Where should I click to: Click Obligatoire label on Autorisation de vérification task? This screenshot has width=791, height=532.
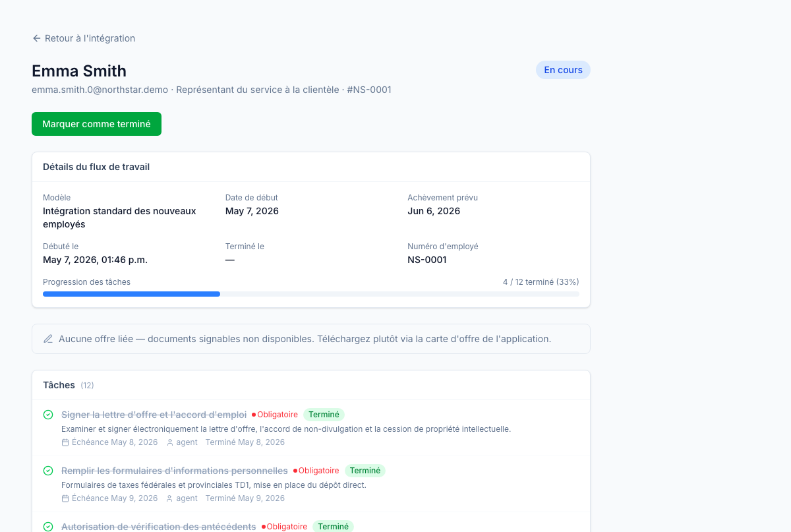tap(284, 527)
